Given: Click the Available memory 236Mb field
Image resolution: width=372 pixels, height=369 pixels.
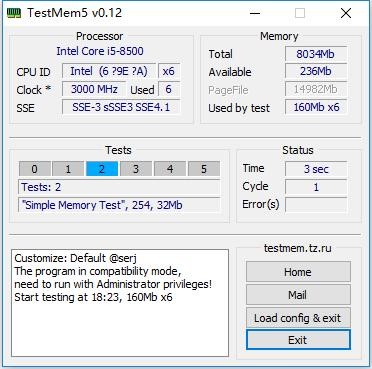Looking at the screenshot, I should (316, 71).
